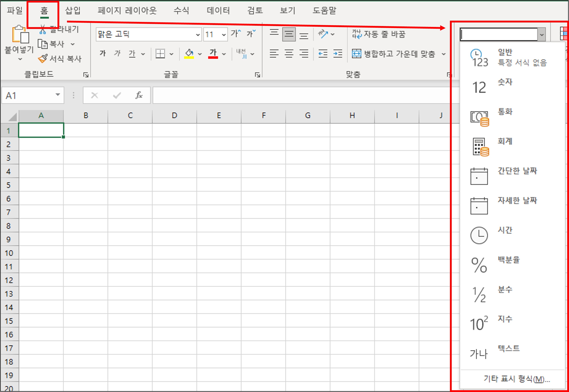Expand the font size 11 dropdown
This screenshot has width=569, height=392.
pos(223,35)
